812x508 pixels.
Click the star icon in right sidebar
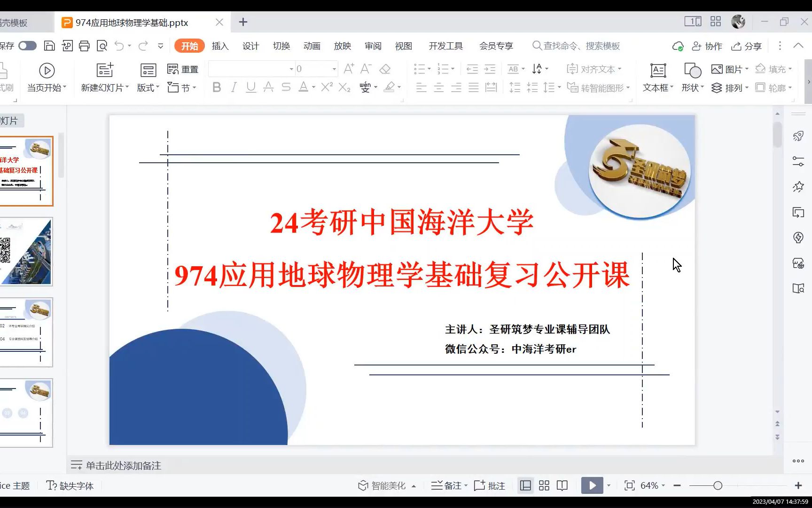pyautogui.click(x=798, y=187)
